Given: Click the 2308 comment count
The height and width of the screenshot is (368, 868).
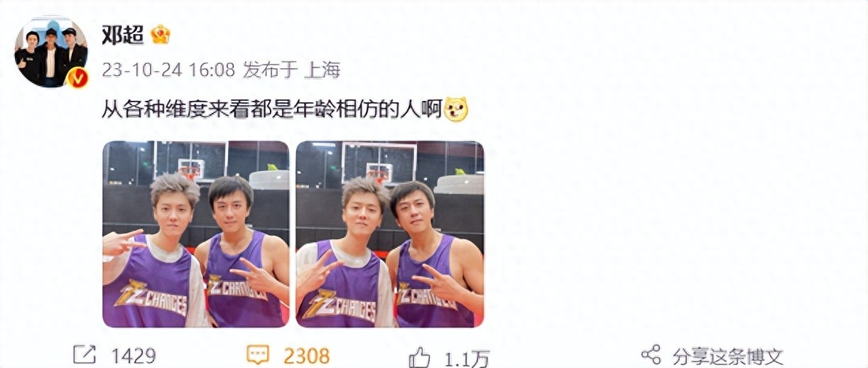Looking at the screenshot, I should tap(307, 355).
